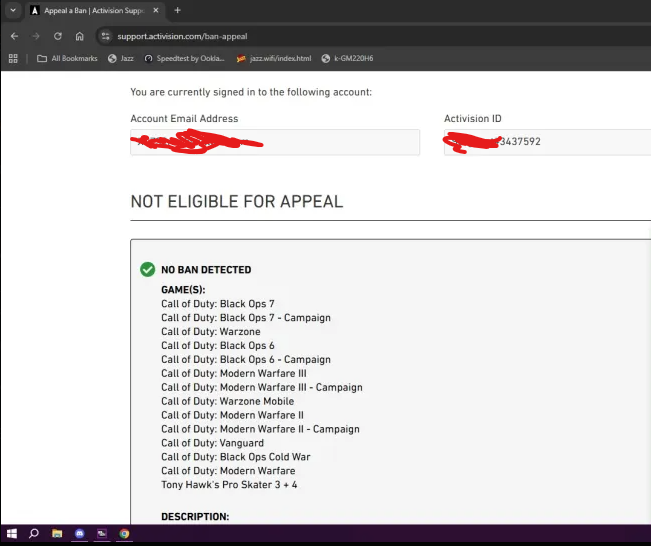Click the Account Email Address field
The height and width of the screenshot is (546, 651).
pos(275,142)
